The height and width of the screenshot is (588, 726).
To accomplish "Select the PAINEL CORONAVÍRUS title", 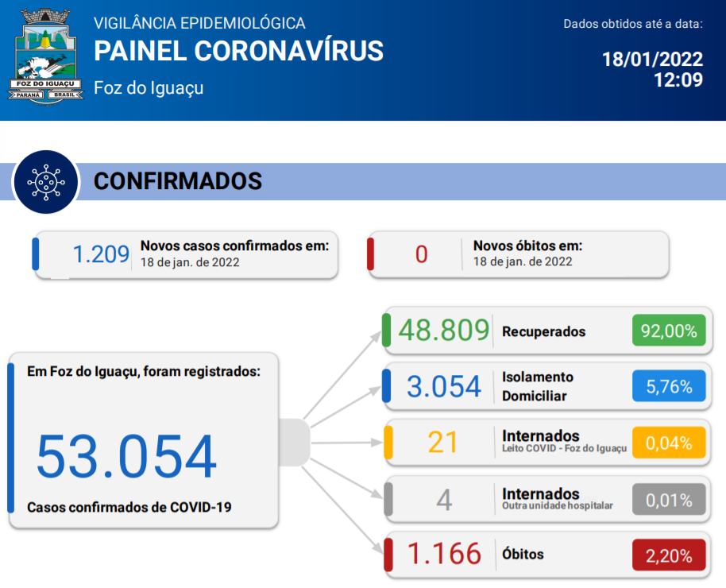I will pyautogui.click(x=238, y=51).
